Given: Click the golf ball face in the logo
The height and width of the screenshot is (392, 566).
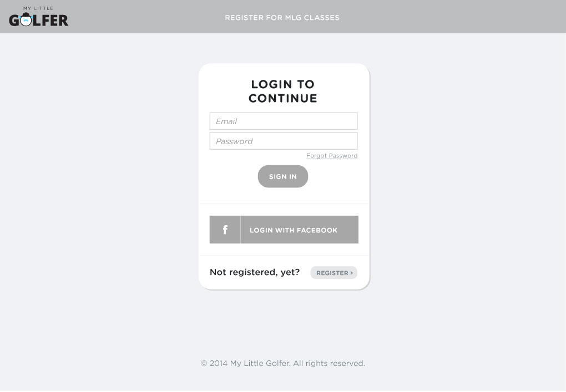Looking at the screenshot, I should pyautogui.click(x=26, y=20).
